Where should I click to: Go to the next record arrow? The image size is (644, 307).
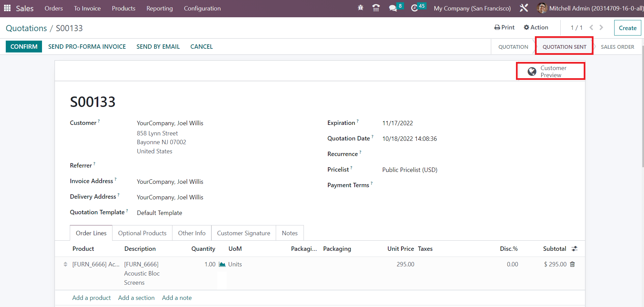point(601,27)
